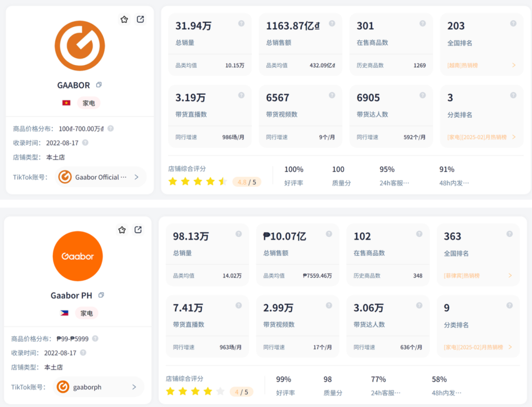Copy the Gaabor PH store name

(x=101, y=295)
